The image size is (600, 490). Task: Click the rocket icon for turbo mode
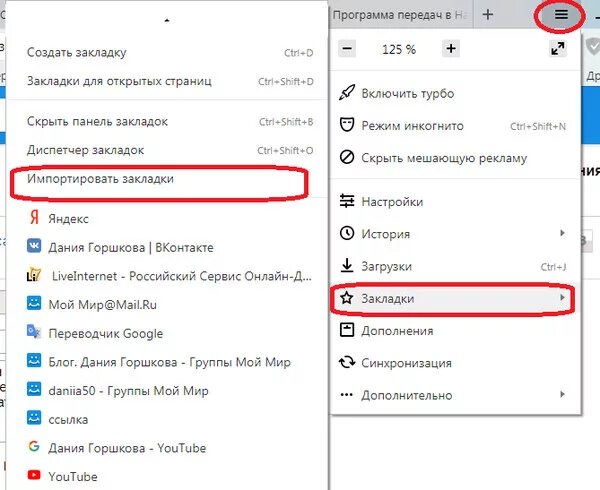point(347,93)
